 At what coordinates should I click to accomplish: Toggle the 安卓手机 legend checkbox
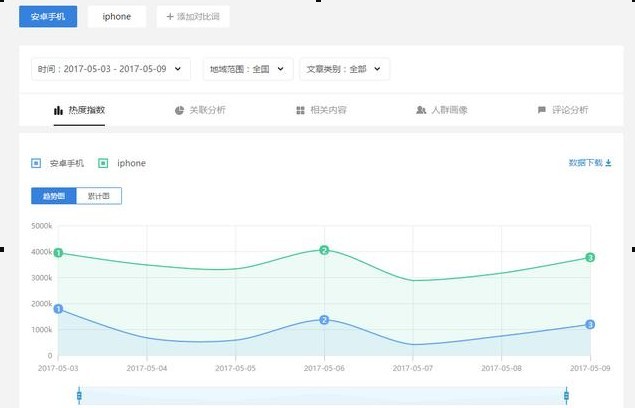[x=36, y=163]
